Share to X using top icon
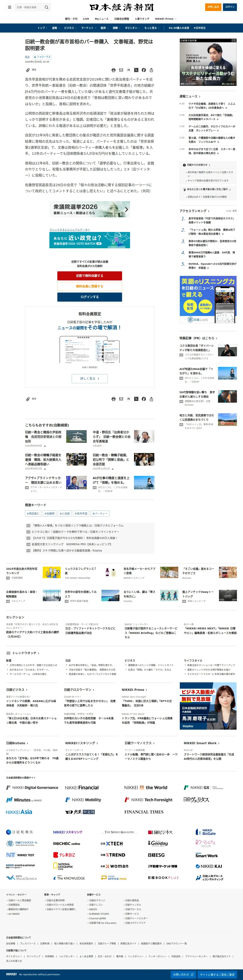 136,70
